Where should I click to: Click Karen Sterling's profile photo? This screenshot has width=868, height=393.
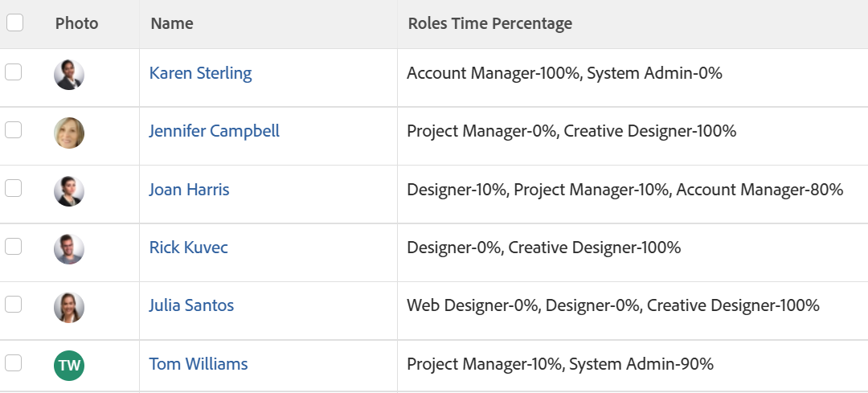[x=69, y=75]
